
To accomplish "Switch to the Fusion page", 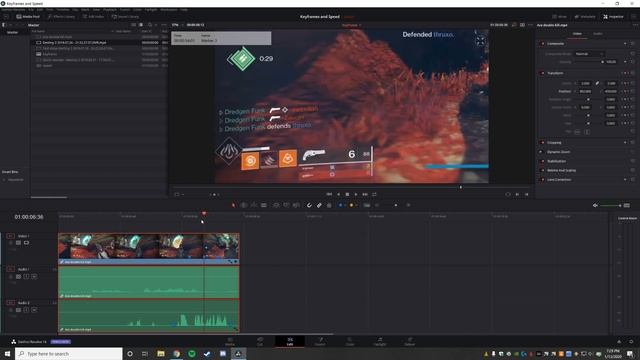I will point(320,341).
